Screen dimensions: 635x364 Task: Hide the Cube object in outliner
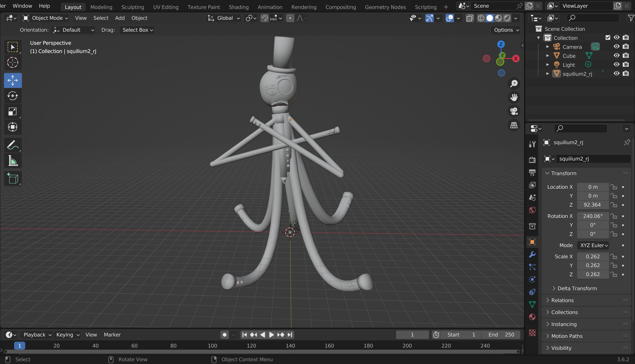pyautogui.click(x=616, y=56)
